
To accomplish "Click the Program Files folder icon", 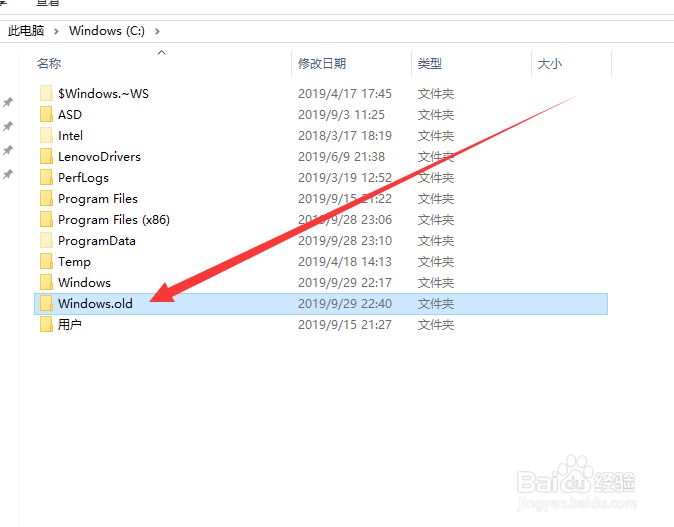I will coord(46,199).
